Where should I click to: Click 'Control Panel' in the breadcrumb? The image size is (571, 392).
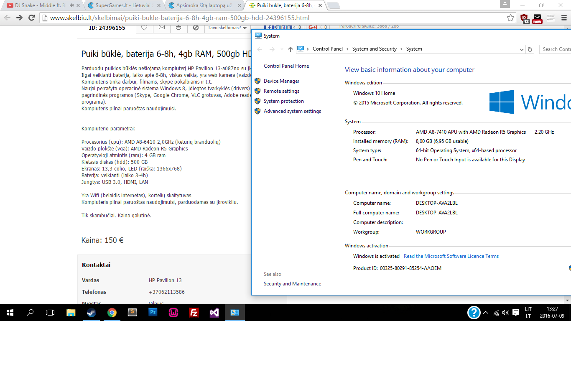[x=328, y=49]
